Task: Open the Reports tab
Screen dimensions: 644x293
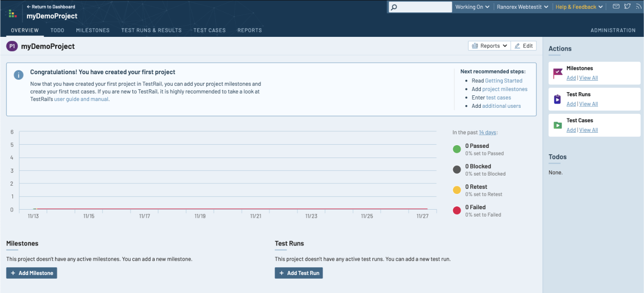Action: coord(250,30)
